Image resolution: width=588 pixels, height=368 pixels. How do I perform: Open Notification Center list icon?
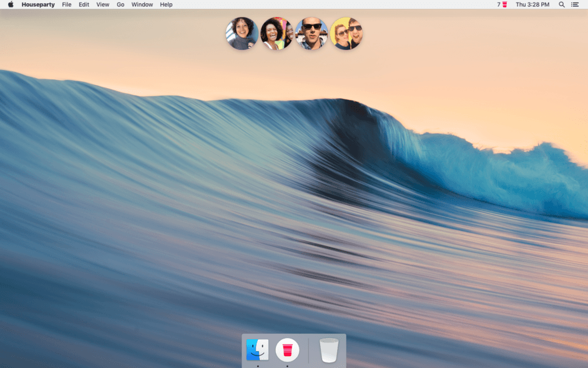[575, 4]
